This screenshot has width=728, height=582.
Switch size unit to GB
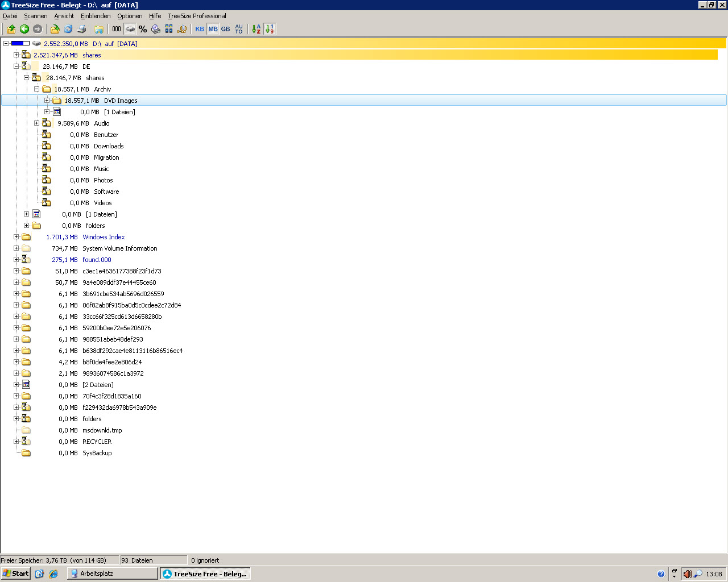pos(226,29)
